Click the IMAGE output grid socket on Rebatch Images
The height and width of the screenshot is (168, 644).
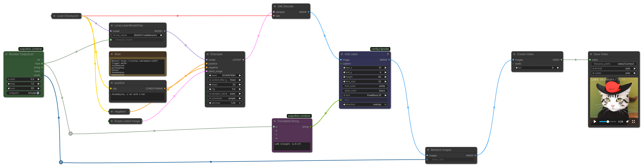click(x=475, y=156)
